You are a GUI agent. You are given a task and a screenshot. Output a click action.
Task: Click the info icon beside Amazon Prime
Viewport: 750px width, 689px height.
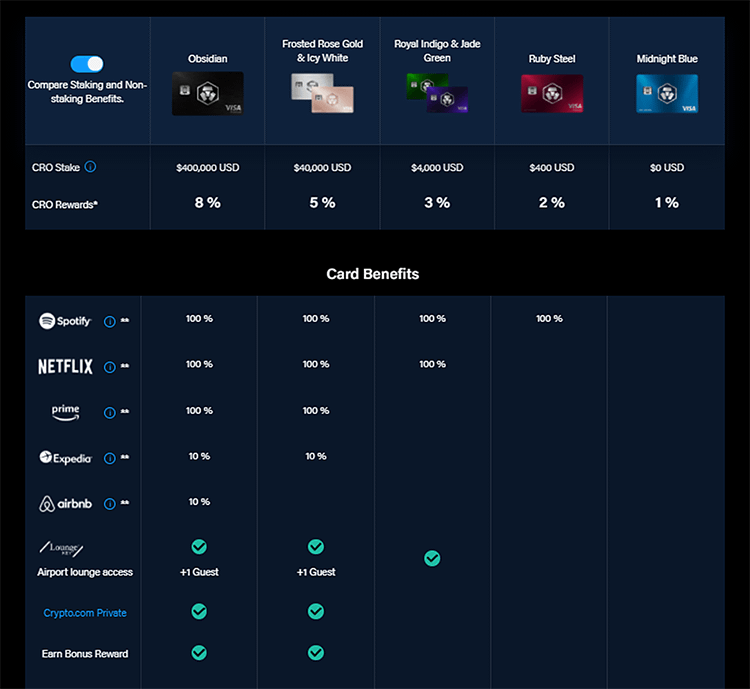[110, 412]
